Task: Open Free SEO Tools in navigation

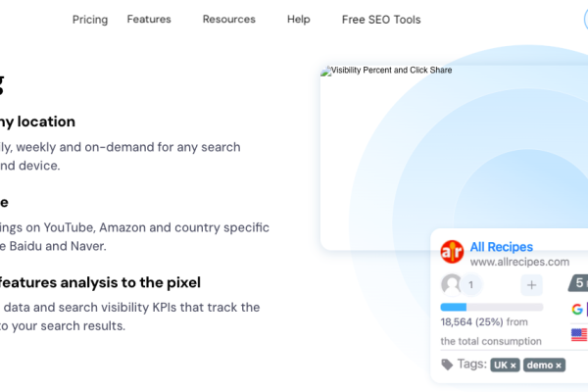Action: 381,20
